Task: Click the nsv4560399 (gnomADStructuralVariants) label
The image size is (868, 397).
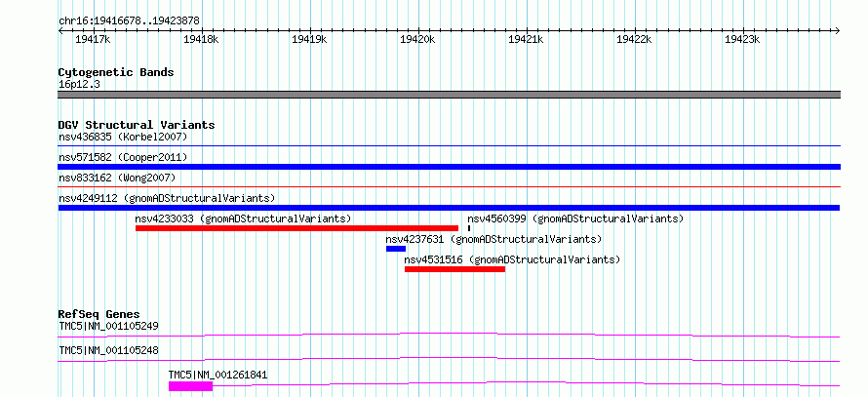Action: pos(575,218)
